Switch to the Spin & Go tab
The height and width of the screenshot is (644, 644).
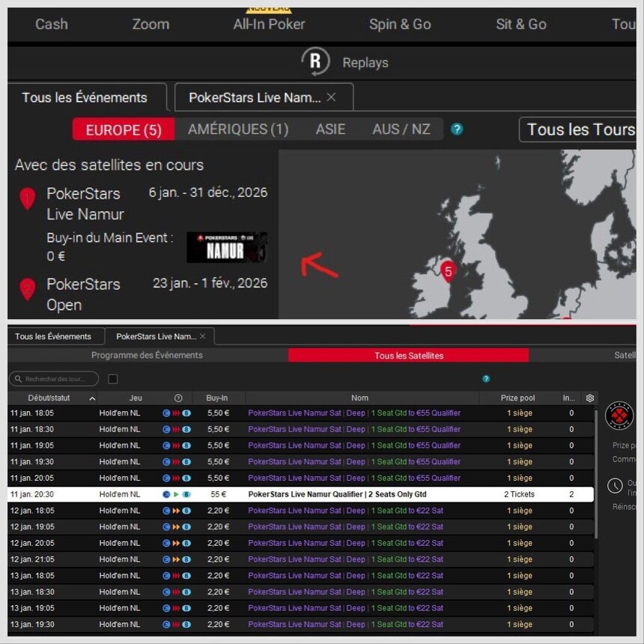coord(400,24)
